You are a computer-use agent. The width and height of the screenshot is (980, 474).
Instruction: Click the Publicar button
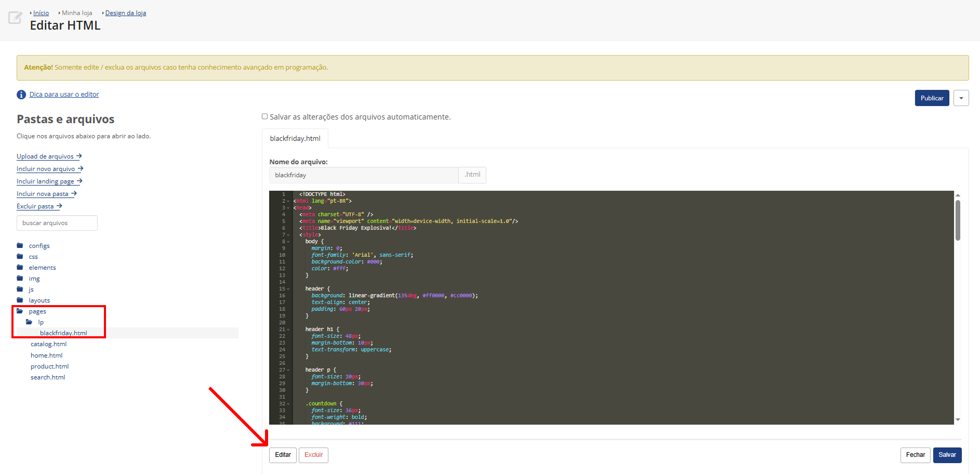coord(932,98)
